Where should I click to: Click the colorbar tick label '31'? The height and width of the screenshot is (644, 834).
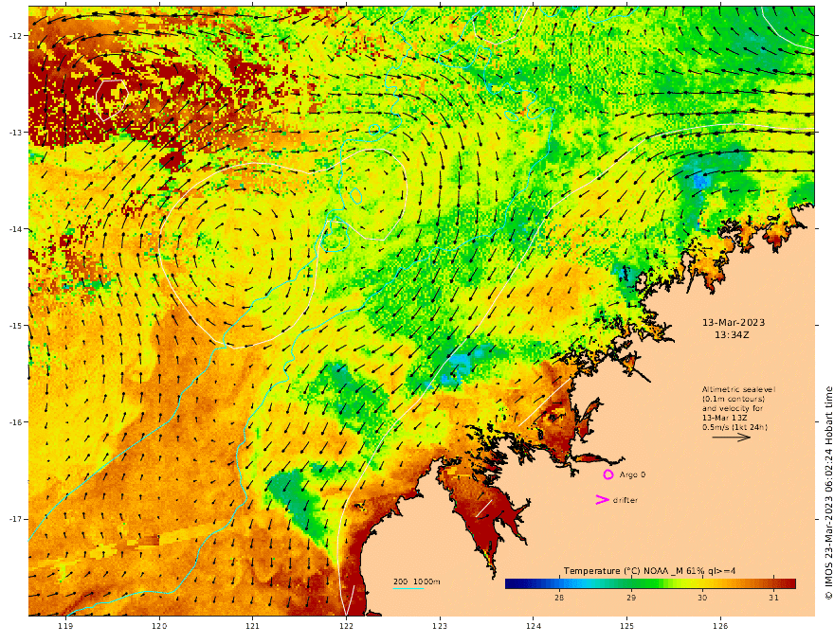coord(774,598)
